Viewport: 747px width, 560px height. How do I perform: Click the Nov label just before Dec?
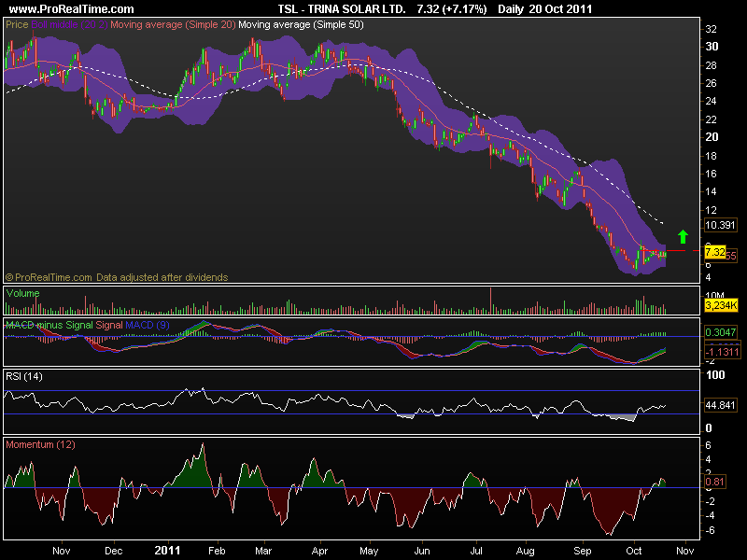(x=62, y=551)
